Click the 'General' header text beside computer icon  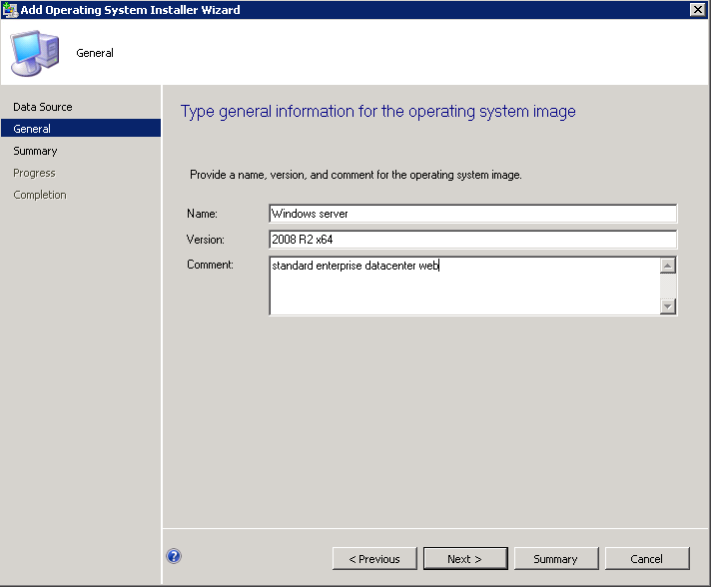95,53
